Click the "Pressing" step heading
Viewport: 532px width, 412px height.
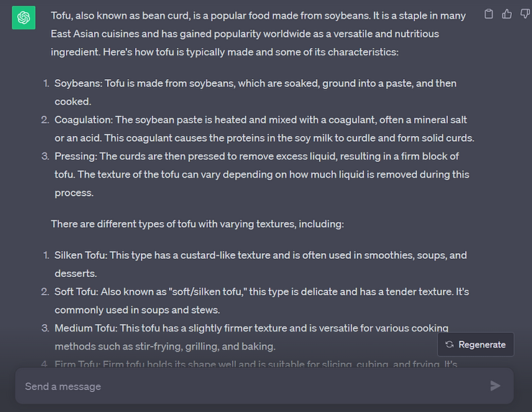[75, 156]
